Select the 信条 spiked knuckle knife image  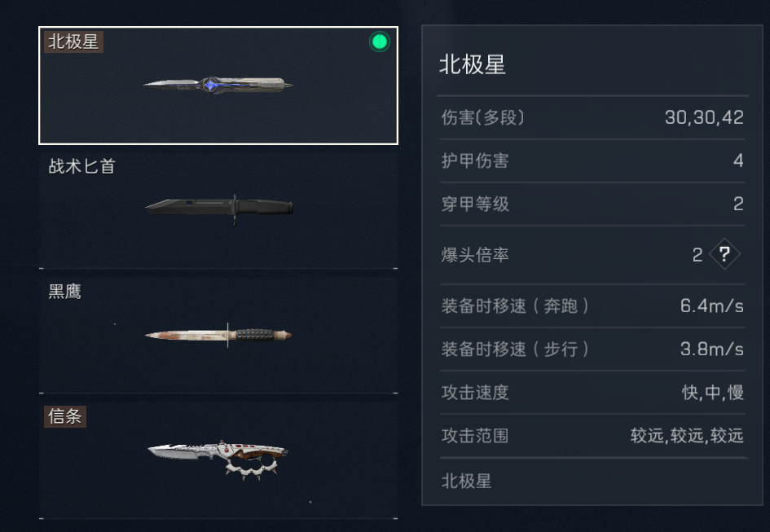click(x=218, y=459)
